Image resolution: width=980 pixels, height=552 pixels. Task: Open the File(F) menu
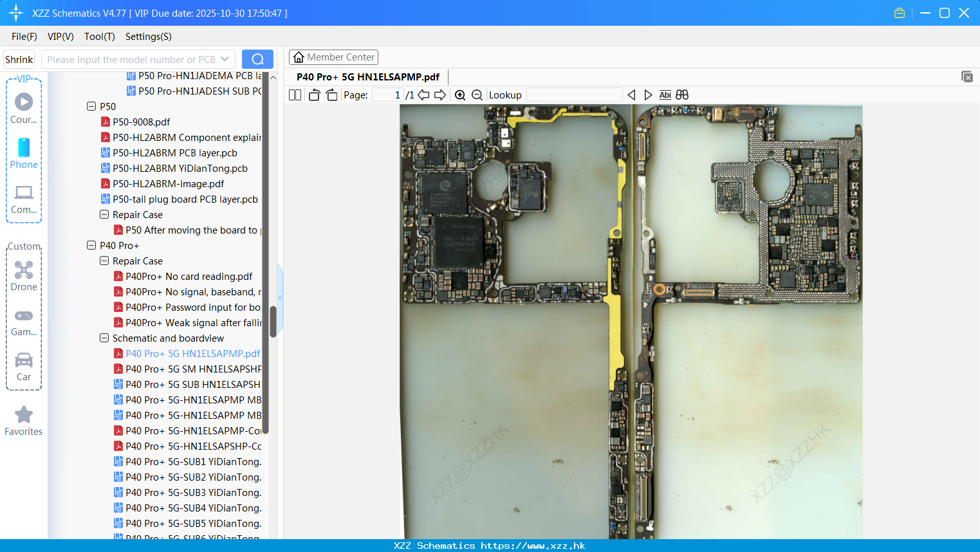pos(24,37)
